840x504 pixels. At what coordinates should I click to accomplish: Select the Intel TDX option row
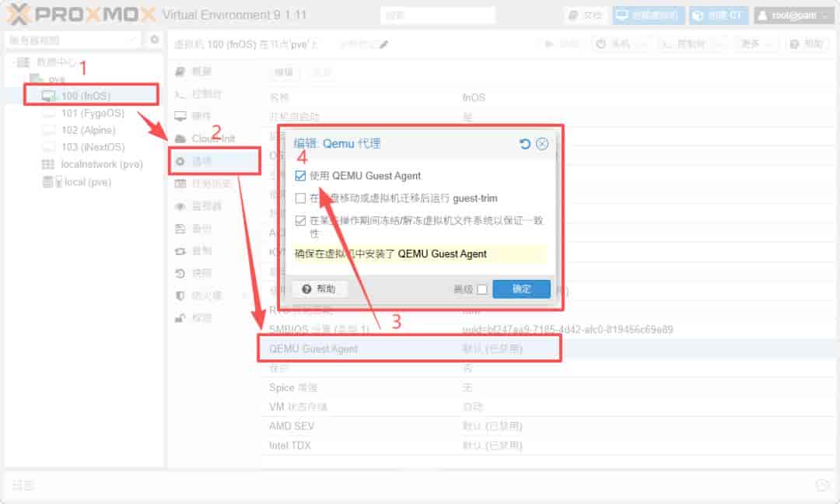pyautogui.click(x=548, y=445)
